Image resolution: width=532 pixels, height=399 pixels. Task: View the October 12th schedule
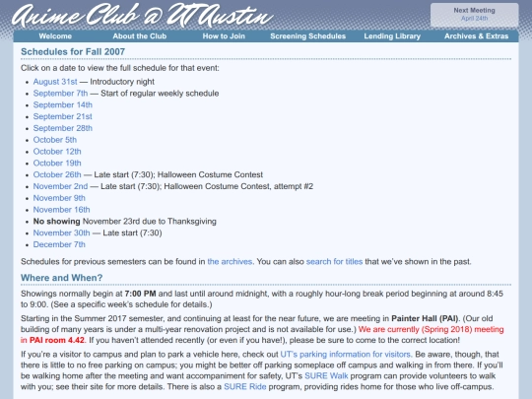coord(57,152)
